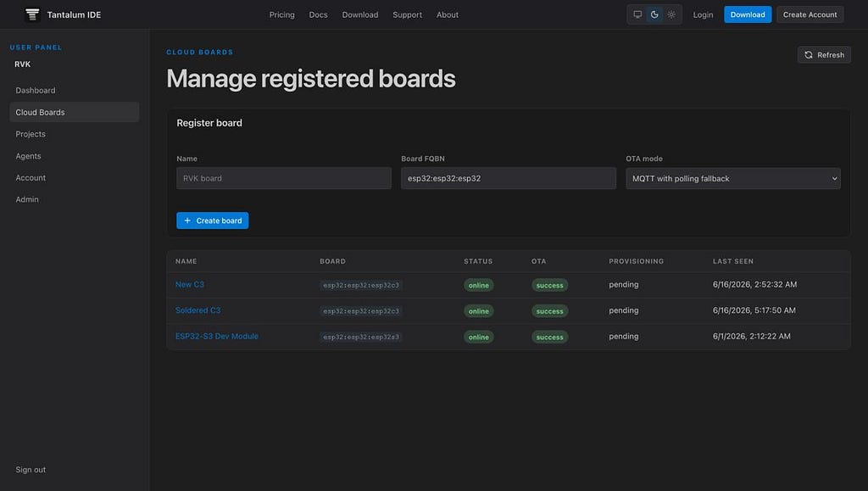Open Pricing in the top navigation
The image size is (868, 491).
(x=281, y=15)
